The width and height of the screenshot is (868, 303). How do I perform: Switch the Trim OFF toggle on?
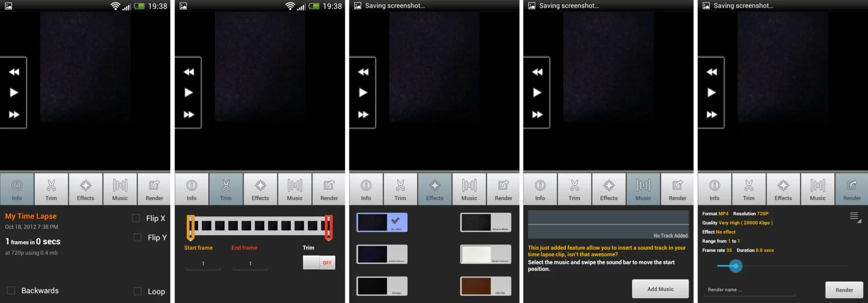[x=319, y=263]
